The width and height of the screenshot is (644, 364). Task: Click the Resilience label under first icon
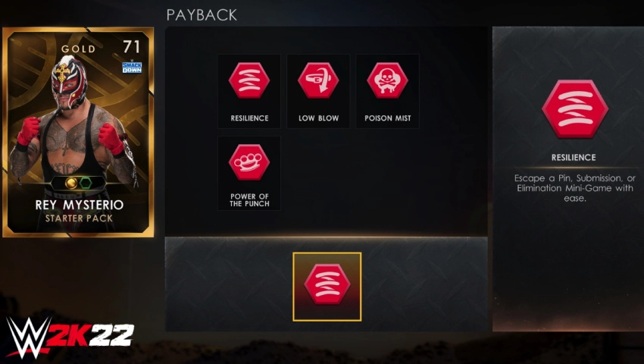coord(249,118)
